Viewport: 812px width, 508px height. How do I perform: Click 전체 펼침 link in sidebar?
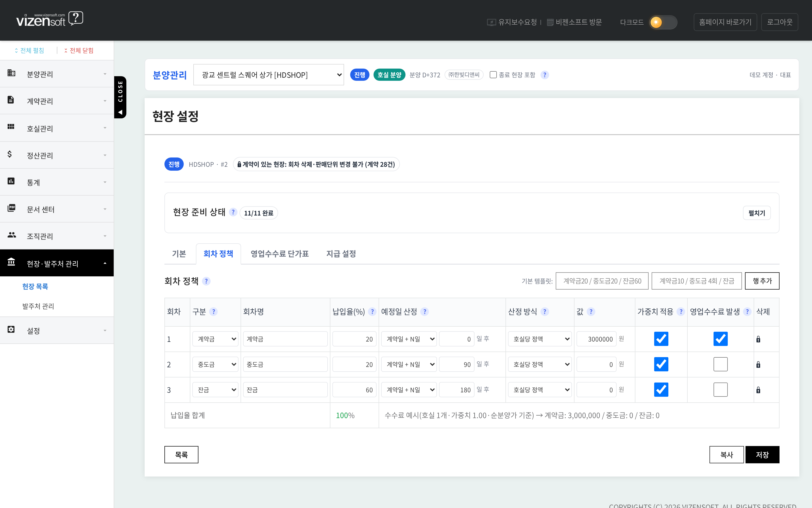tap(29, 50)
